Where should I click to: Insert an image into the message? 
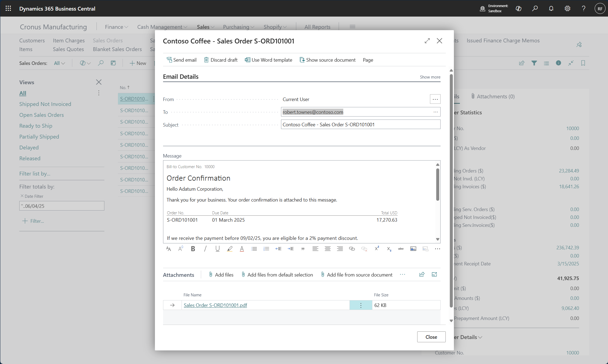point(413,249)
